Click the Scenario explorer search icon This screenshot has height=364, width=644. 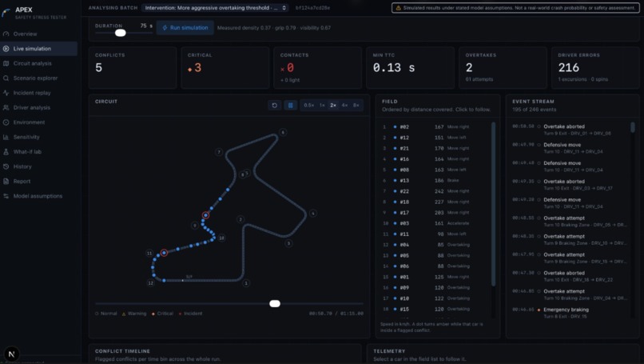(x=6, y=78)
